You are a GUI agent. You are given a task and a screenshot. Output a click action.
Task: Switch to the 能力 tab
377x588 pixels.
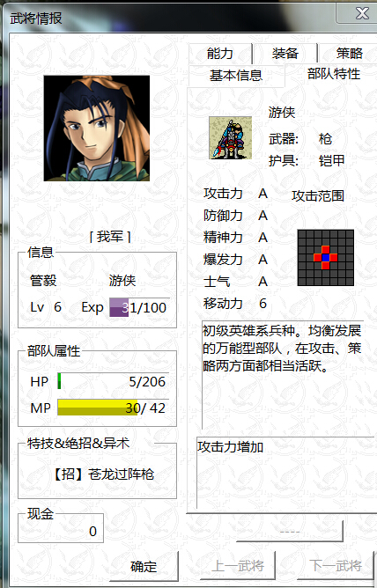click(x=220, y=53)
